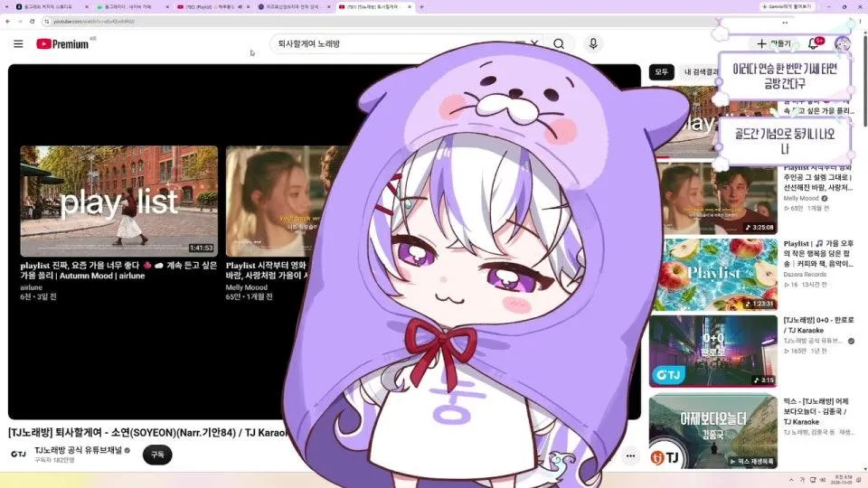The height and width of the screenshot is (488, 868).
Task: Open airlune channel name under end-screen video
Action: (x=31, y=287)
